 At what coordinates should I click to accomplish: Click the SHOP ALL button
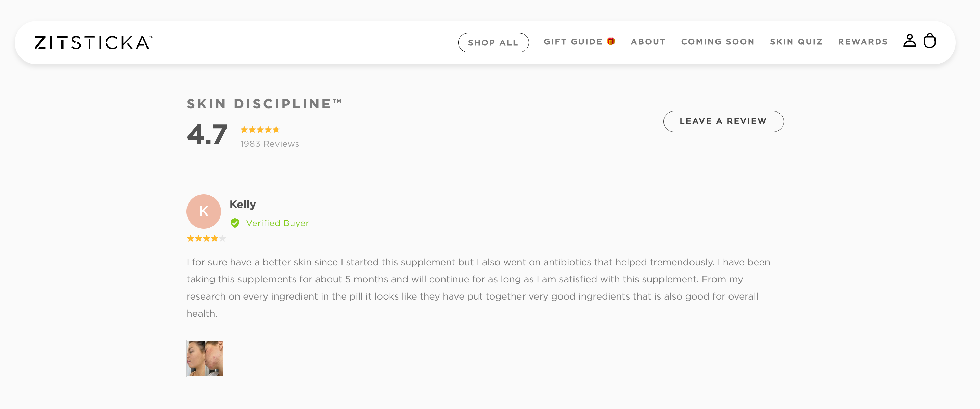pos(493,42)
